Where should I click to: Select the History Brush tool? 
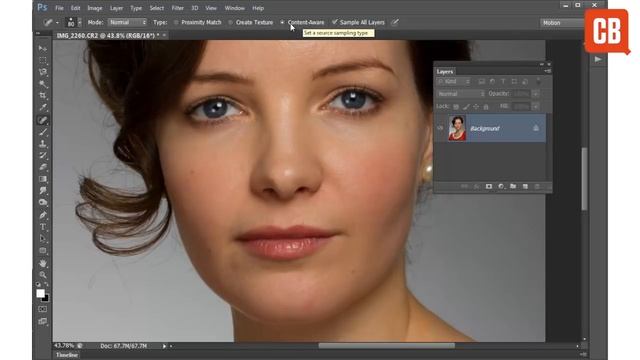click(x=42, y=156)
